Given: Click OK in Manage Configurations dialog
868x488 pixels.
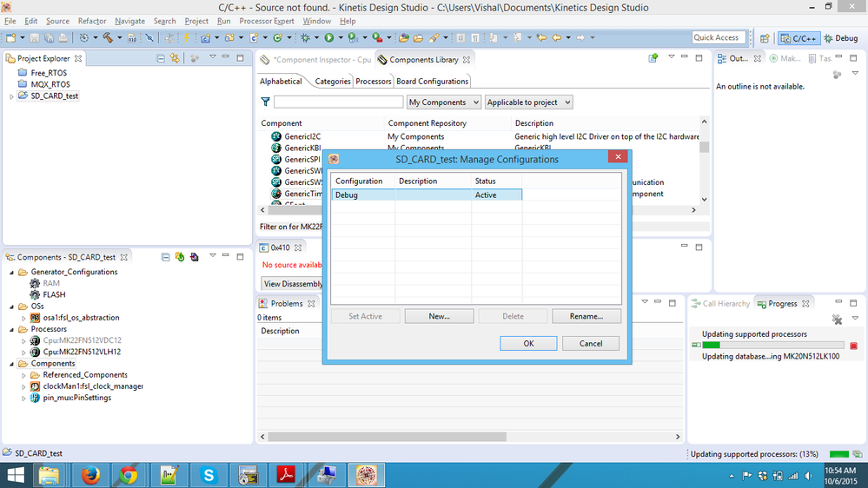Looking at the screenshot, I should pos(528,344).
